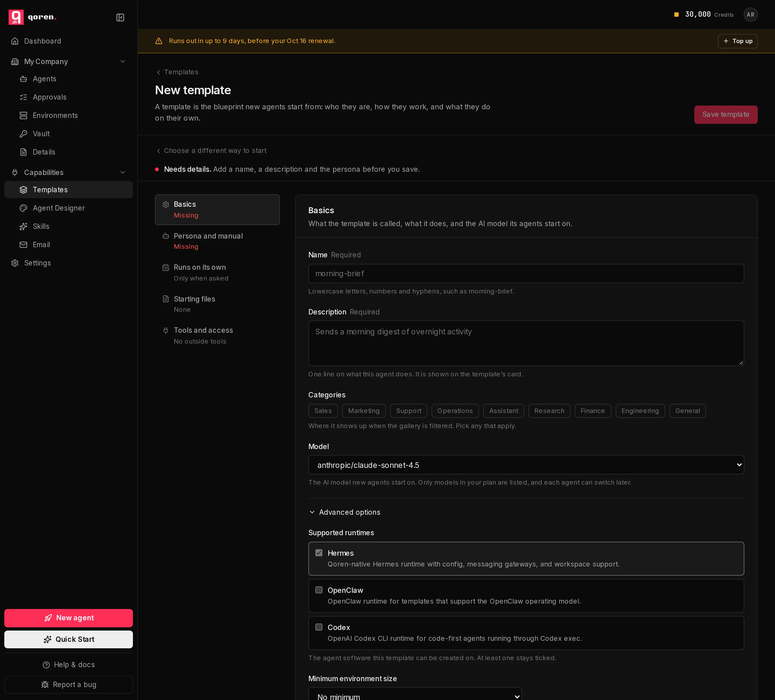Click the Details document icon
775x700 pixels.
pyautogui.click(x=23, y=152)
